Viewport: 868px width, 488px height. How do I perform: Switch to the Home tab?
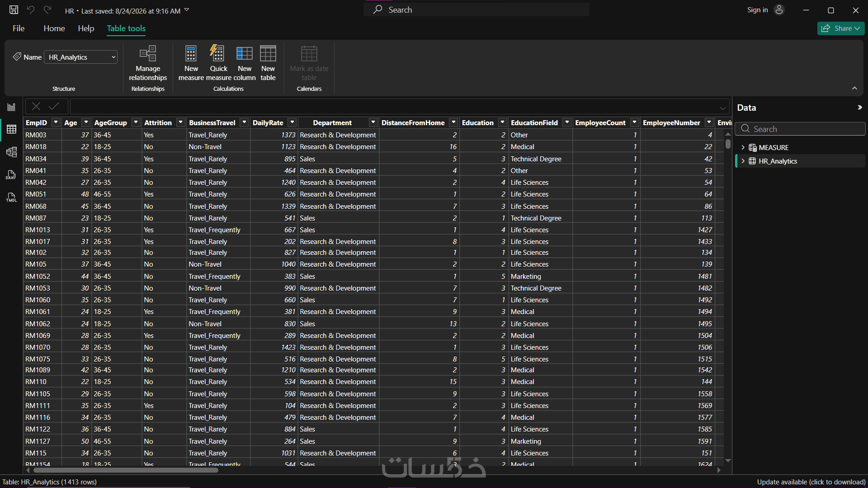pyautogui.click(x=54, y=28)
